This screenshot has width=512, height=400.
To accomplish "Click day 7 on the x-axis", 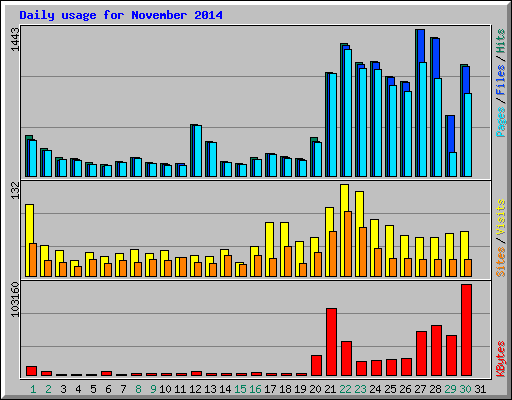I will pos(123,389).
